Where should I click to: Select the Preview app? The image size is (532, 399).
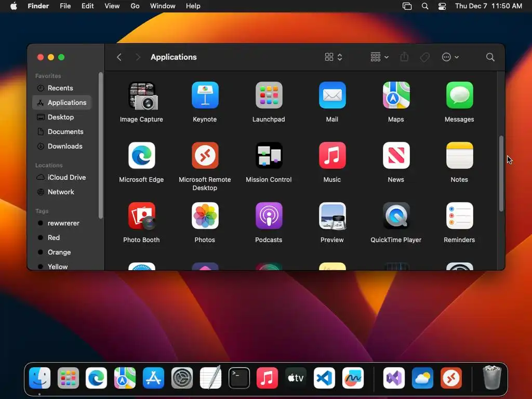point(332,216)
